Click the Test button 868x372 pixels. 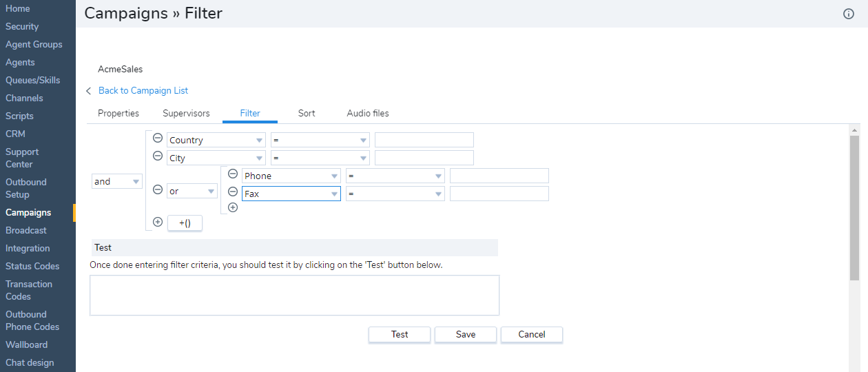tap(400, 334)
